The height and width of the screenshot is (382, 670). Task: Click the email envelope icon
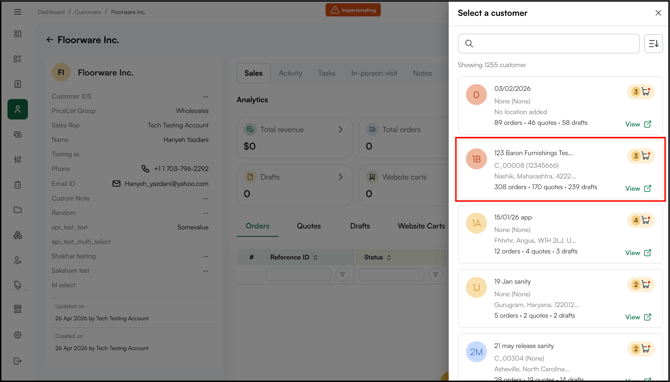116,184
